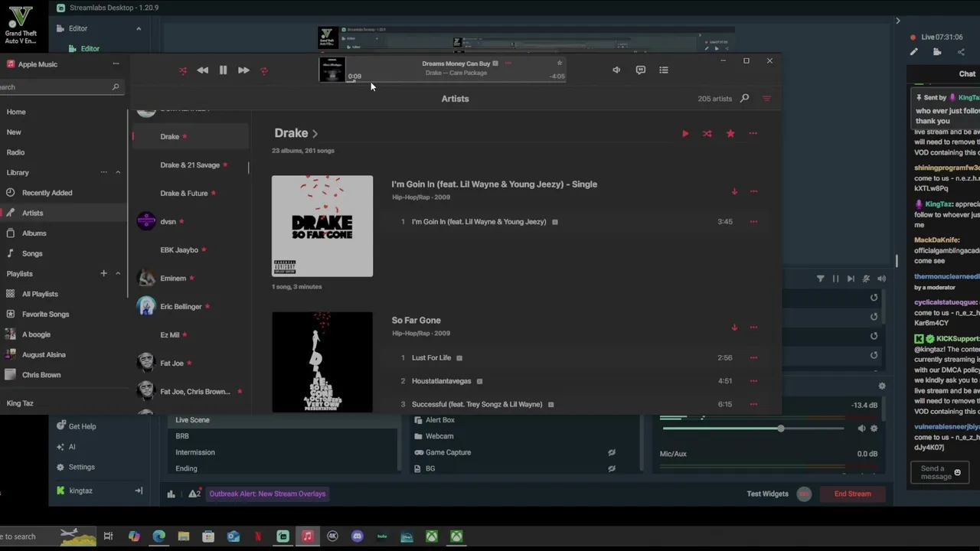Select Drake & 21 Savage in artist list
Image resolution: width=980 pixels, height=551 pixels.
pyautogui.click(x=190, y=165)
